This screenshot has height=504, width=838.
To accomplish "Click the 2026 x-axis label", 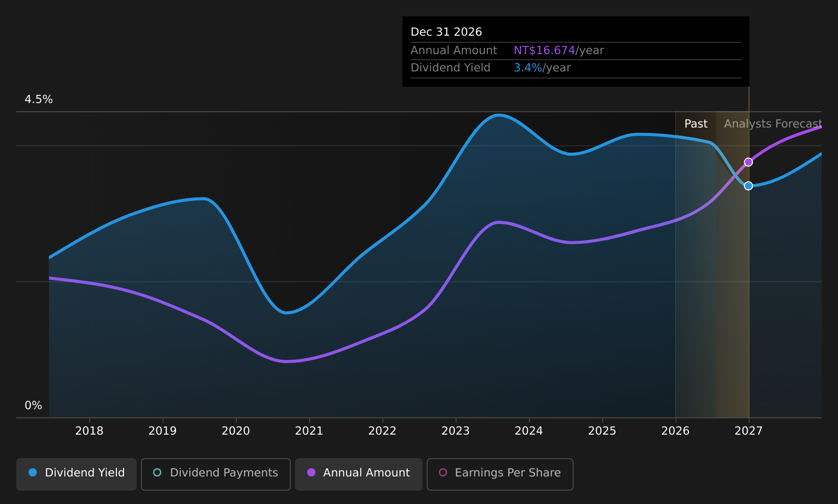I will tap(676, 431).
